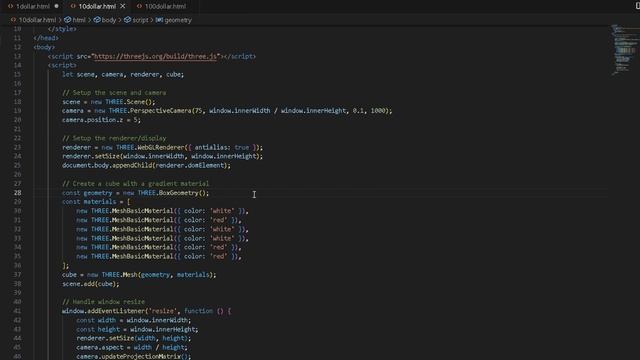Click on 'const materials = [' line
640x360 pixels.
tap(96, 202)
